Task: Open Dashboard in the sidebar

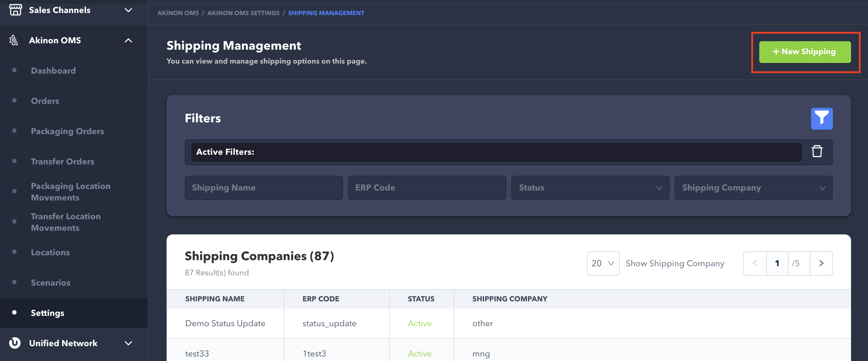Action: click(x=53, y=71)
